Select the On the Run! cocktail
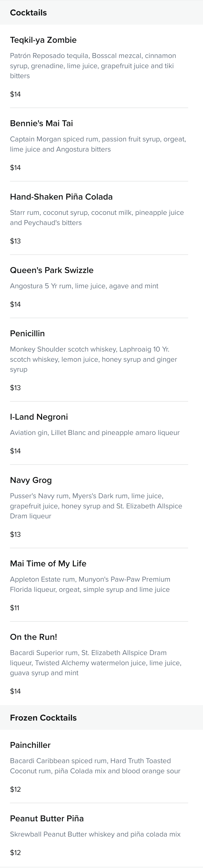The image size is (203, 868). 34,637
